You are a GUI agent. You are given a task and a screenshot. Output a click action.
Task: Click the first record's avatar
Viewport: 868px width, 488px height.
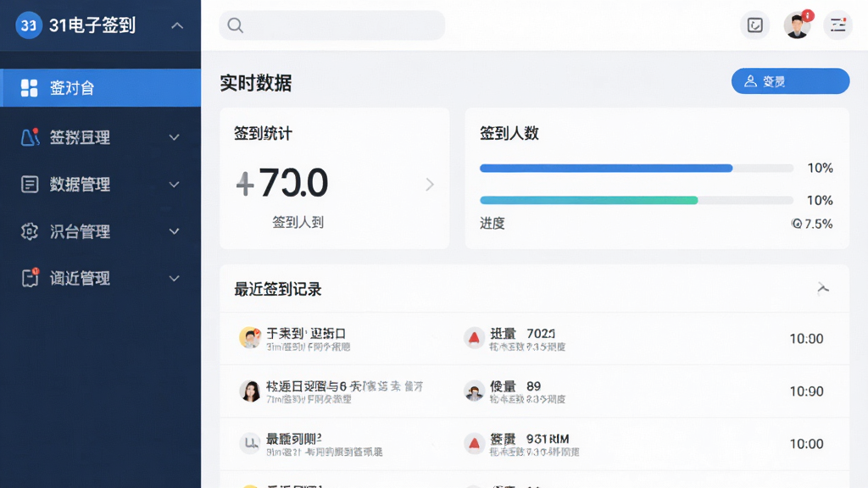250,337
